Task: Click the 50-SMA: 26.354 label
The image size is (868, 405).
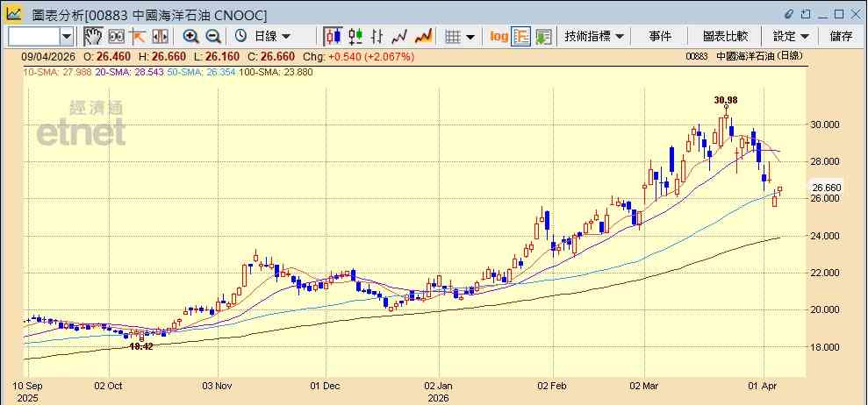Action: pos(200,72)
